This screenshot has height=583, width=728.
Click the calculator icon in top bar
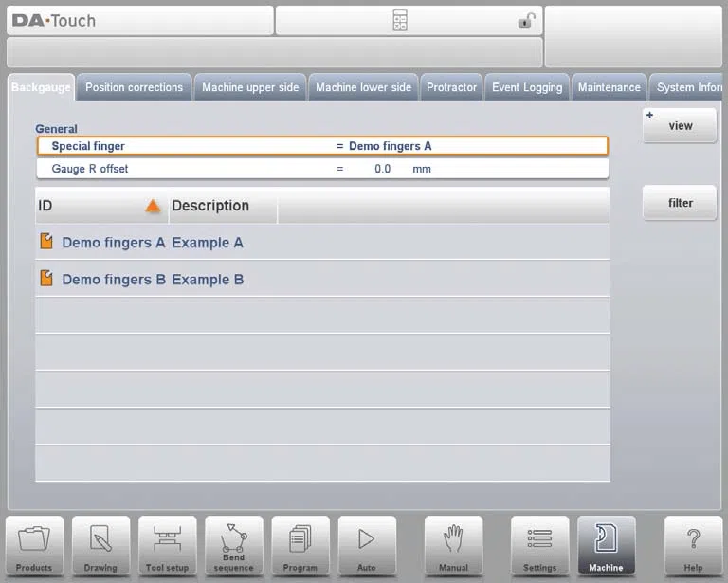400,21
